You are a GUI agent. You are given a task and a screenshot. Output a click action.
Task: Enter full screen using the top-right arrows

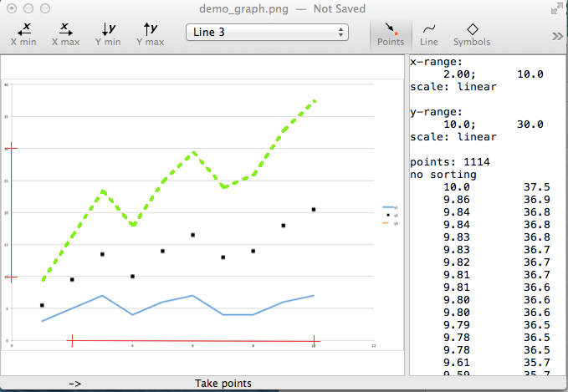(x=557, y=8)
